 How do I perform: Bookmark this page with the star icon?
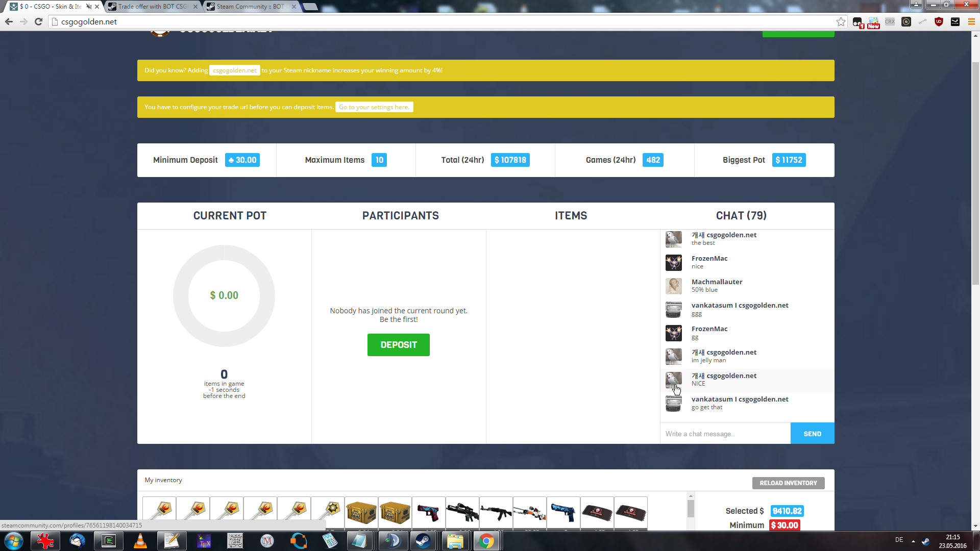tap(841, 21)
